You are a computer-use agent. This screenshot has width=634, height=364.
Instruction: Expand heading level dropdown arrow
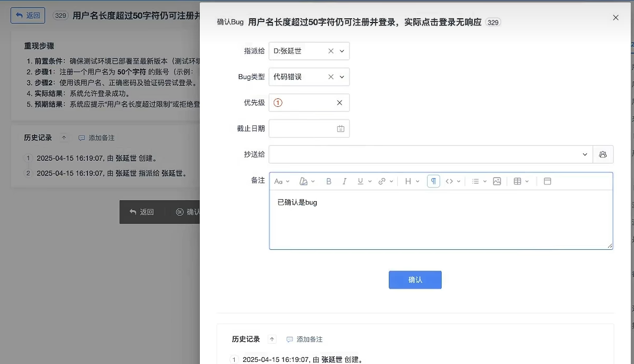(x=418, y=181)
